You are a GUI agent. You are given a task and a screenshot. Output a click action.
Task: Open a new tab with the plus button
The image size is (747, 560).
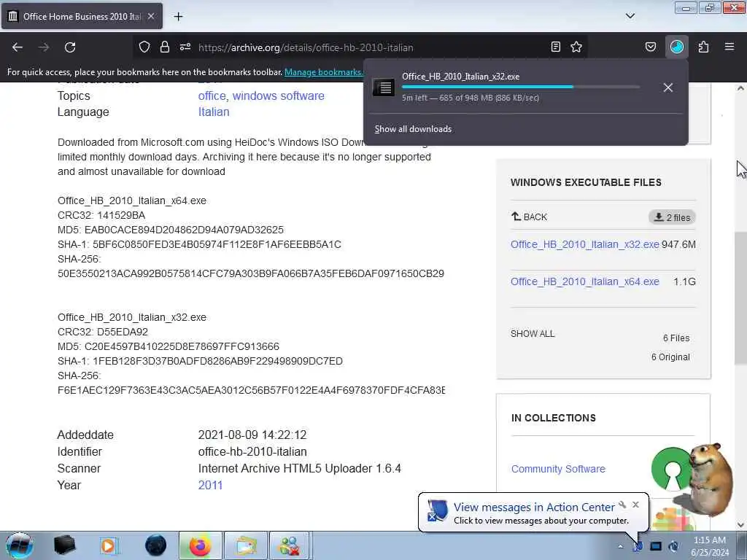pos(178,17)
